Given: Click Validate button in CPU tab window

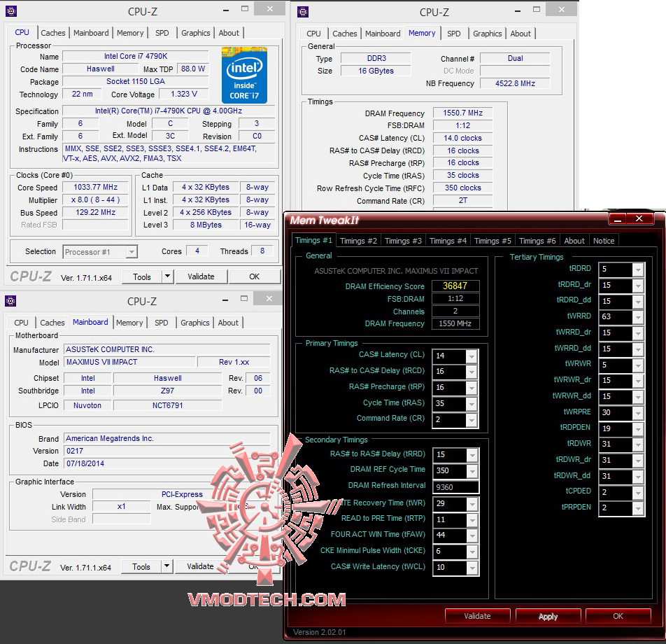Looking at the screenshot, I should [201, 276].
